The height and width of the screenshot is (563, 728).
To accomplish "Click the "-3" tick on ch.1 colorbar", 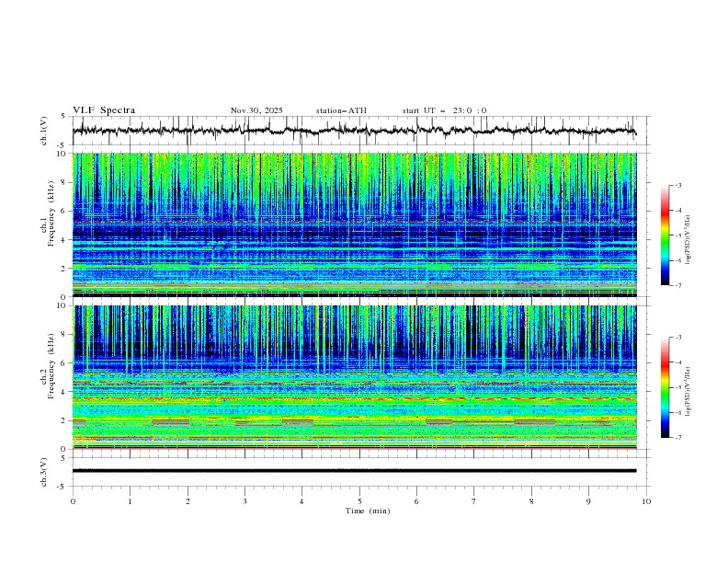I will coord(677,185).
